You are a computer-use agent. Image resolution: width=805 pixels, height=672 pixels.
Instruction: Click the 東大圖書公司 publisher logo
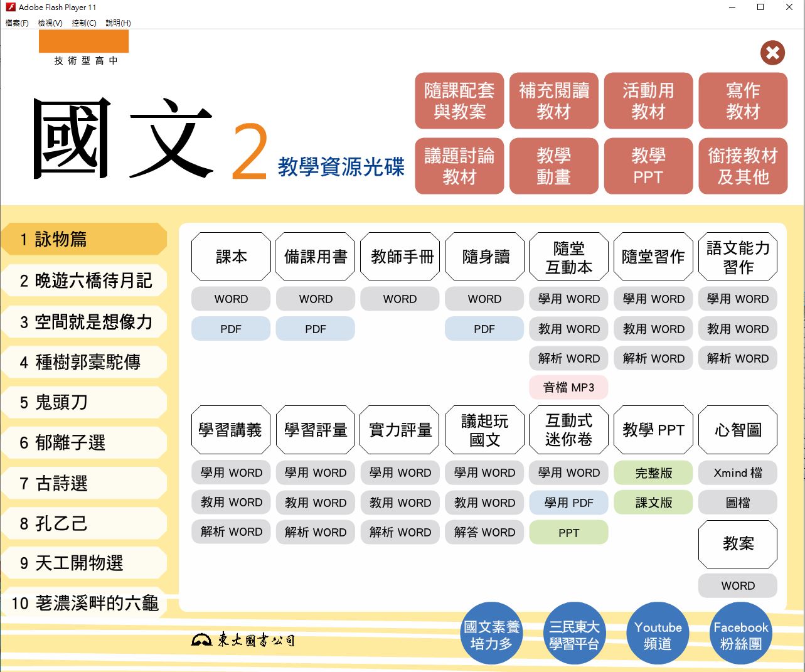(243, 640)
